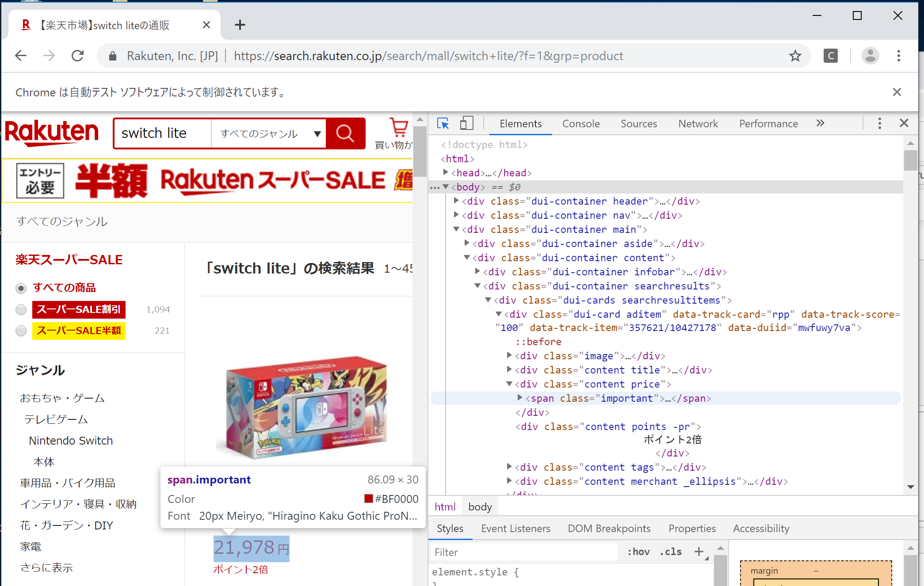Toggle the device toolbar icon in DevTools
The width and height of the screenshot is (924, 586).
click(x=466, y=123)
